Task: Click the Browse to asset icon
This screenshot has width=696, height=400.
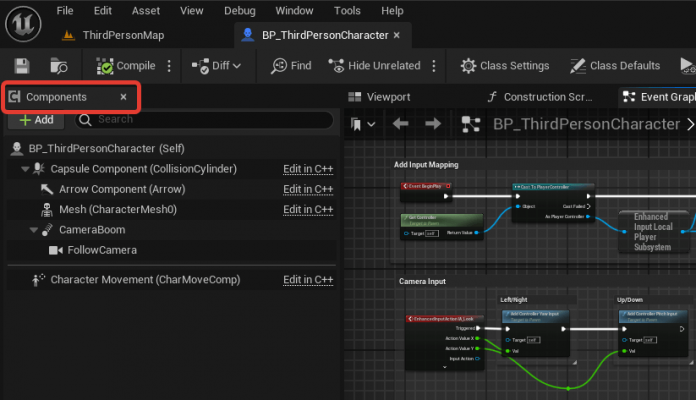Action: 59,66
